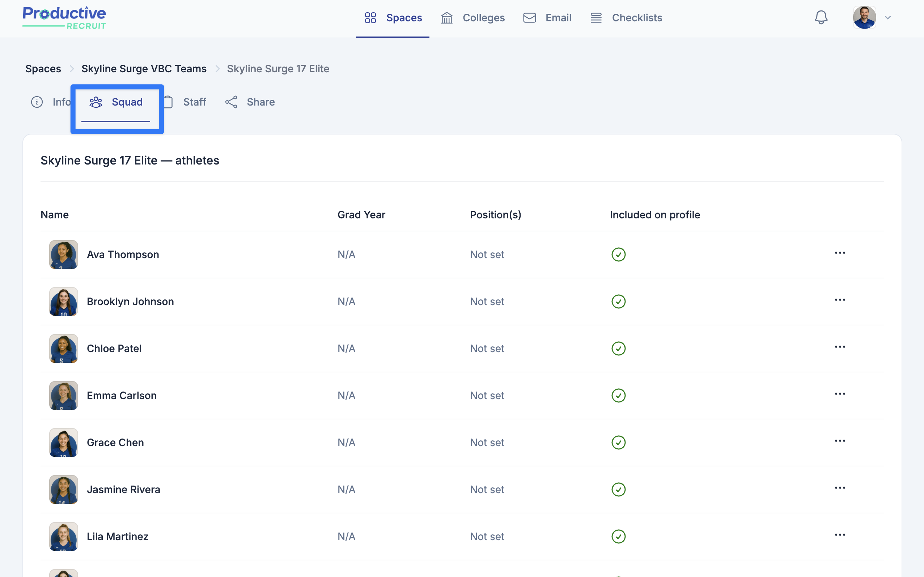The width and height of the screenshot is (924, 577).
Task: Click Brooklyn Johnson's photo thumbnail
Action: click(64, 302)
